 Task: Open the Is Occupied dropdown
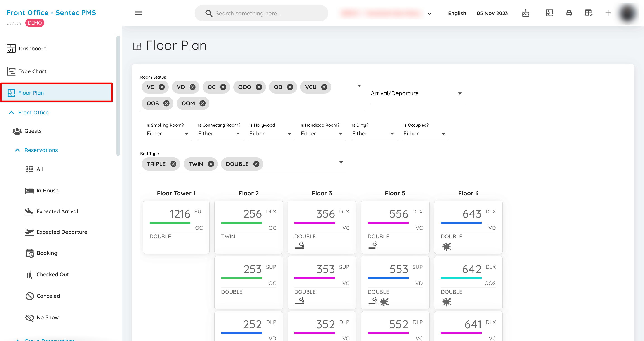(x=425, y=134)
